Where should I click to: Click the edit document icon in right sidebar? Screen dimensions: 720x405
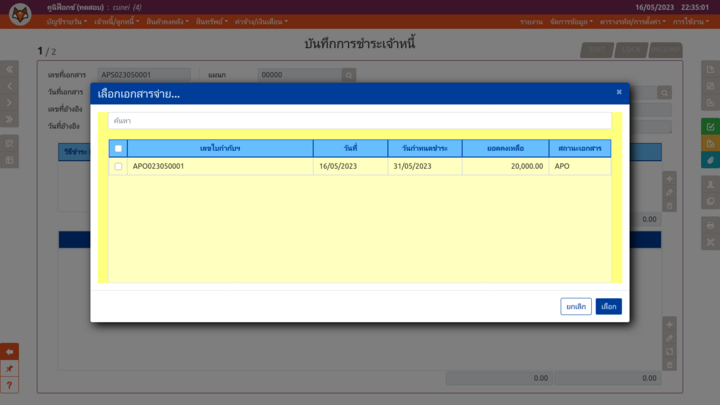(710, 86)
